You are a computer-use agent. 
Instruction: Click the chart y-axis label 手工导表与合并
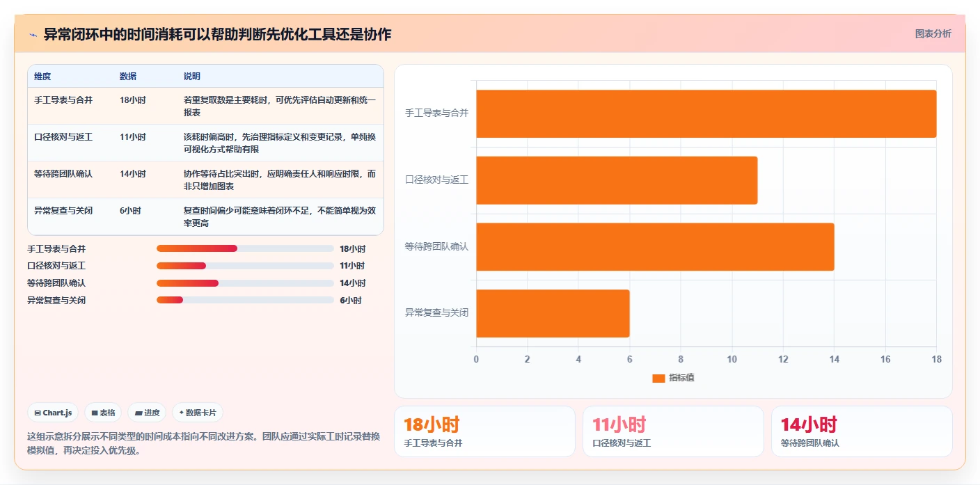coord(437,113)
